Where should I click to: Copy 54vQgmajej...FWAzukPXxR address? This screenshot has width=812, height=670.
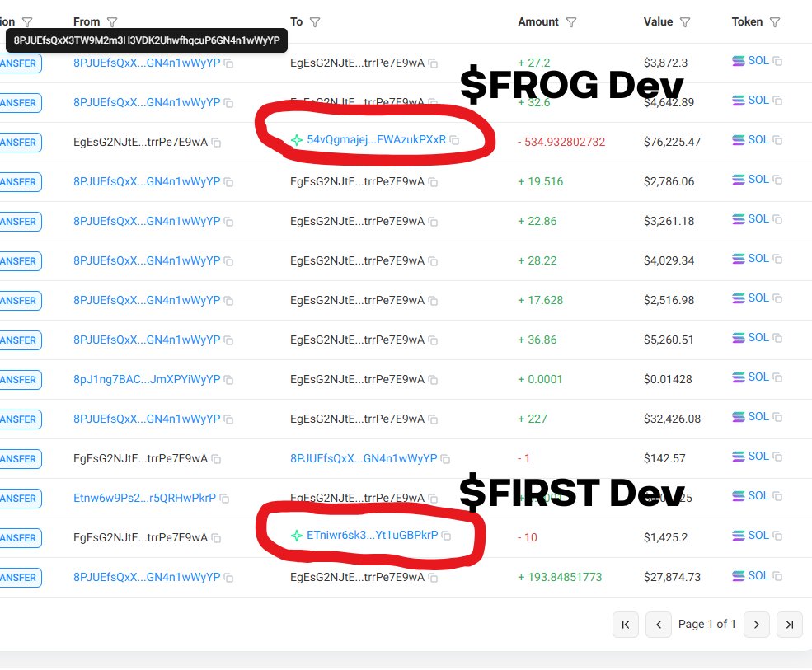[454, 140]
